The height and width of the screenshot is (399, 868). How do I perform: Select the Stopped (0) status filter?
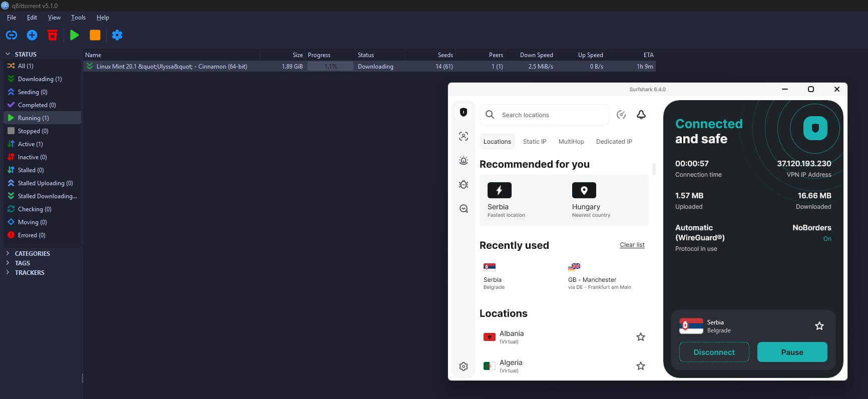click(42, 131)
